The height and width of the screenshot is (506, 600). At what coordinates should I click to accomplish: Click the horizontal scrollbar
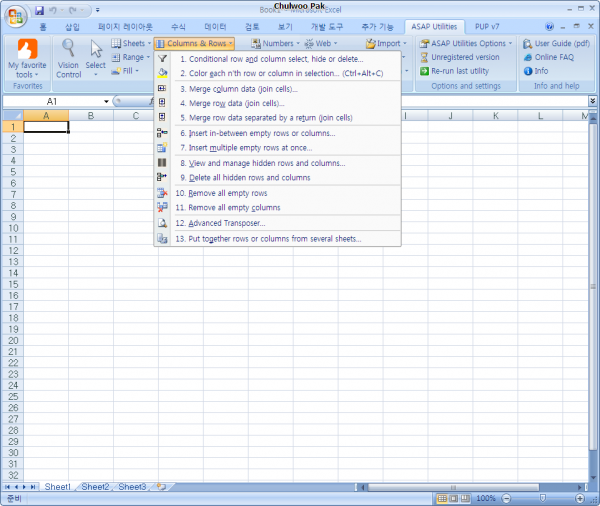(x=453, y=487)
